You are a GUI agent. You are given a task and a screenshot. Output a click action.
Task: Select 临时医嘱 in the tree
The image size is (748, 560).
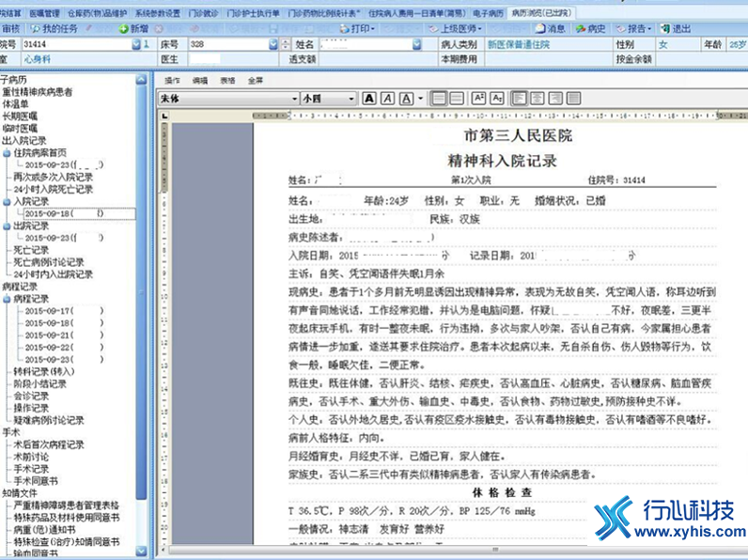tap(20, 129)
